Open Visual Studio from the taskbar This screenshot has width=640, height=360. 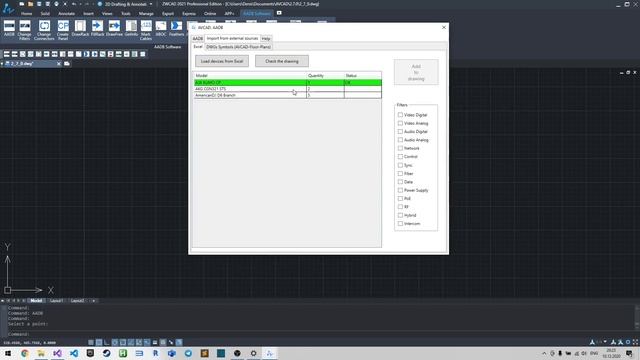coord(57,353)
